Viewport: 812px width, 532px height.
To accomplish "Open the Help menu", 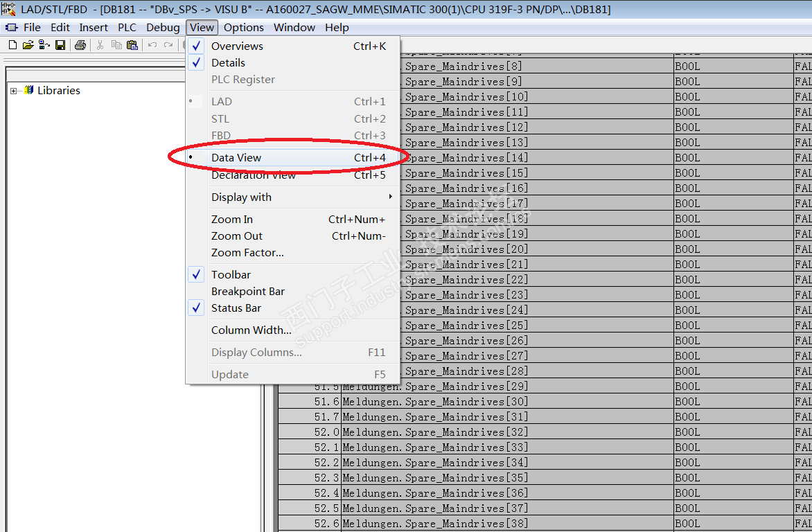I will tap(337, 28).
